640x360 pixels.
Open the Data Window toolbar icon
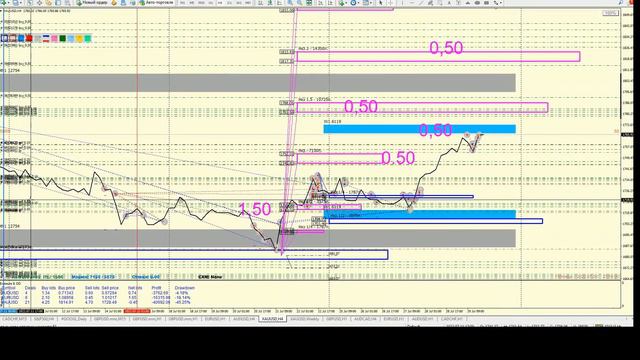(40, 2)
